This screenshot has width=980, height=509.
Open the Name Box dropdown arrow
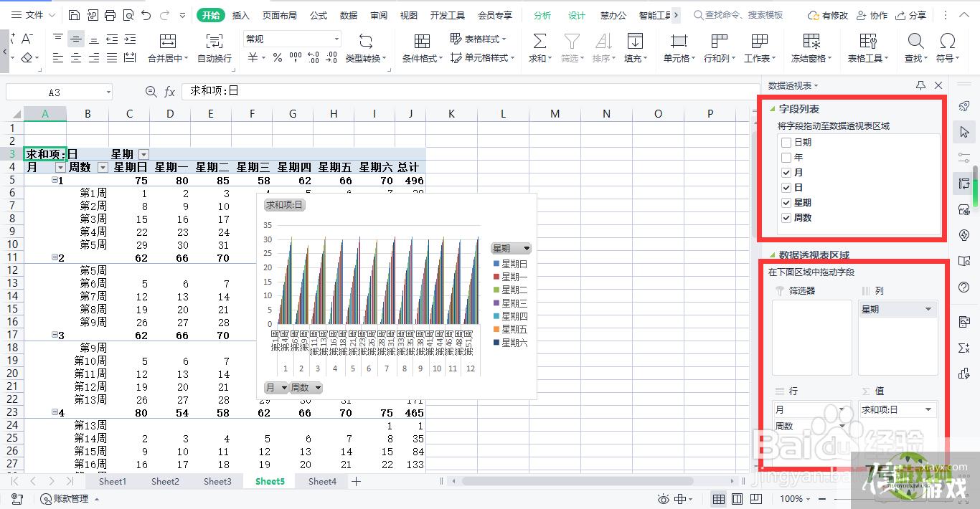pyautogui.click(x=108, y=92)
